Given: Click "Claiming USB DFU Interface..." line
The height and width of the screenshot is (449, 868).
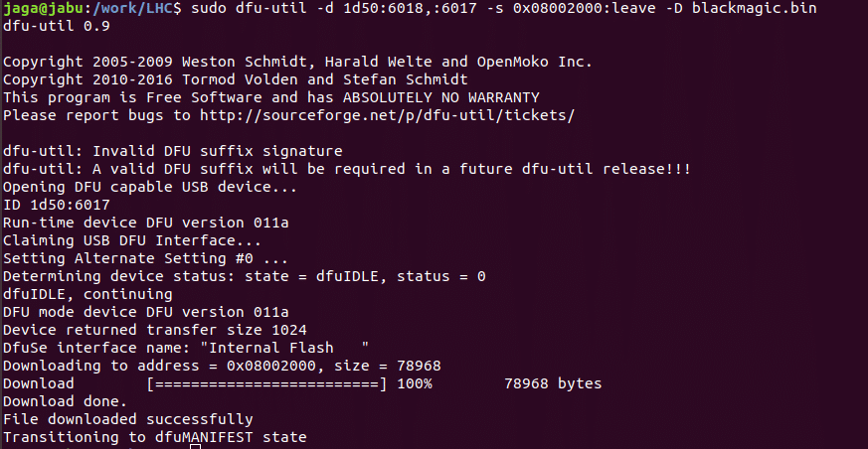Looking at the screenshot, I should pos(132,240).
